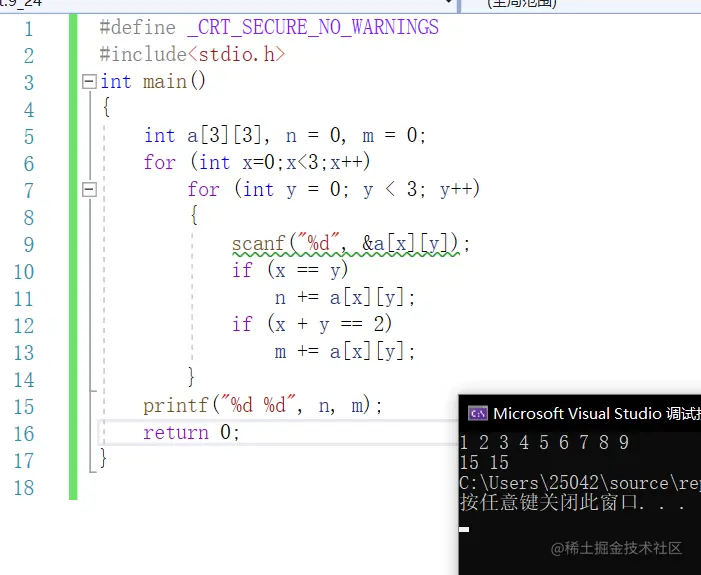The image size is (701, 575).
Task: Click the outer 'for (int x=0;x<3;x++)' line
Action: 257,162
